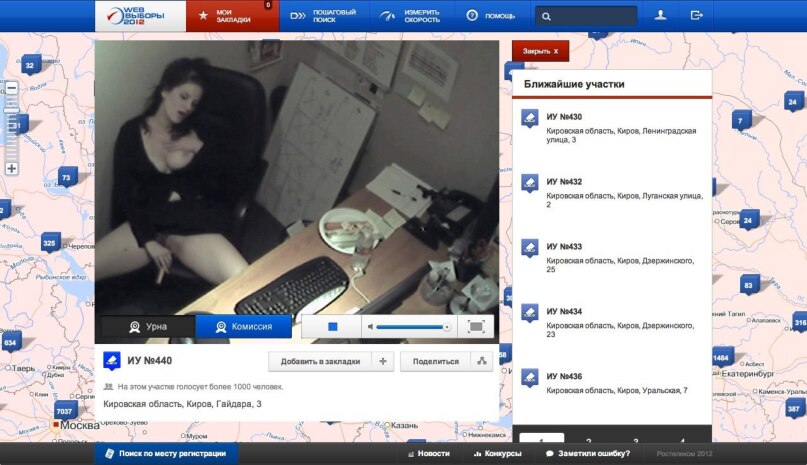Select map cluster marker 83
The height and width of the screenshot is (465, 807).
click(x=749, y=285)
